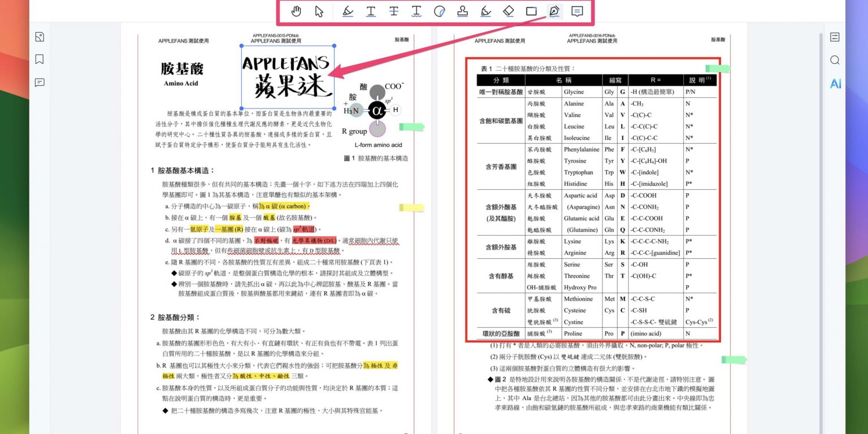Select the Hand pan tool
This screenshot has height=434, width=868.
(297, 11)
